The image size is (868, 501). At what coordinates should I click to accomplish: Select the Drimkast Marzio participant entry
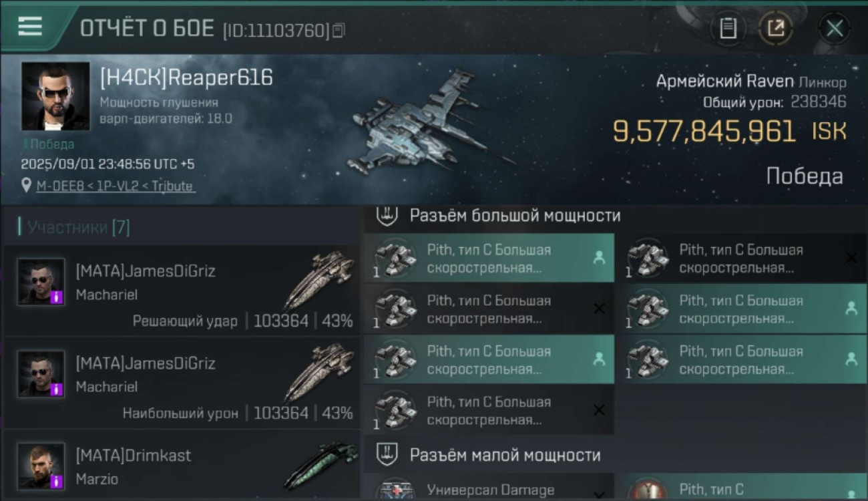click(182, 465)
